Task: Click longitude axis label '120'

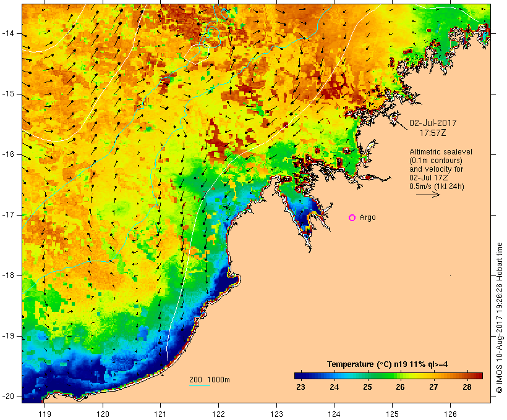Action: pos(103,414)
